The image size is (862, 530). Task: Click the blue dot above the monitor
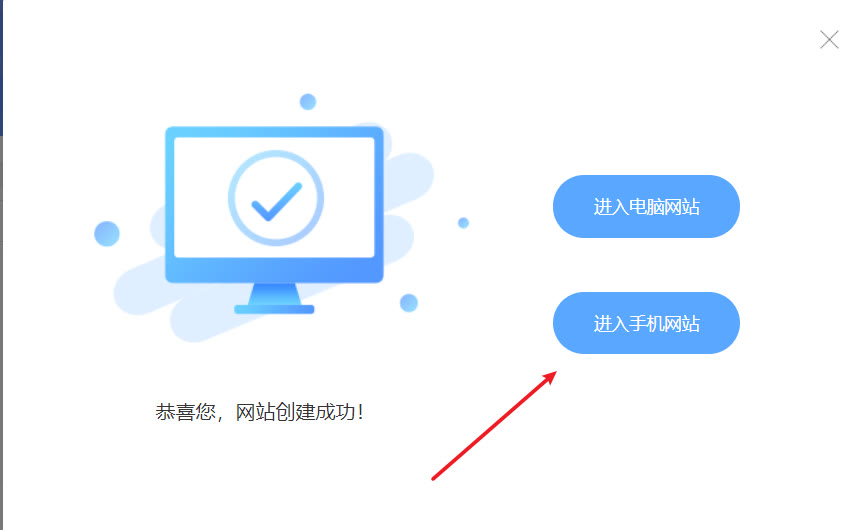pyautogui.click(x=308, y=102)
